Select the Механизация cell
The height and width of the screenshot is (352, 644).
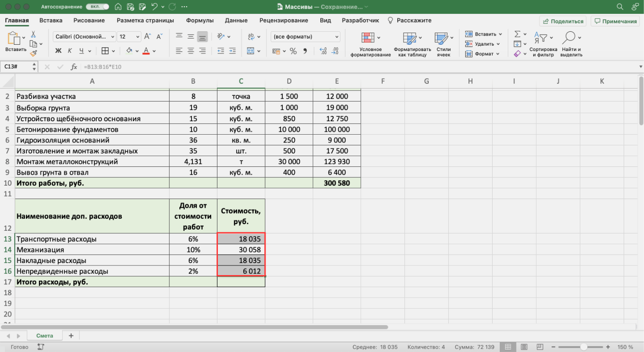point(92,250)
